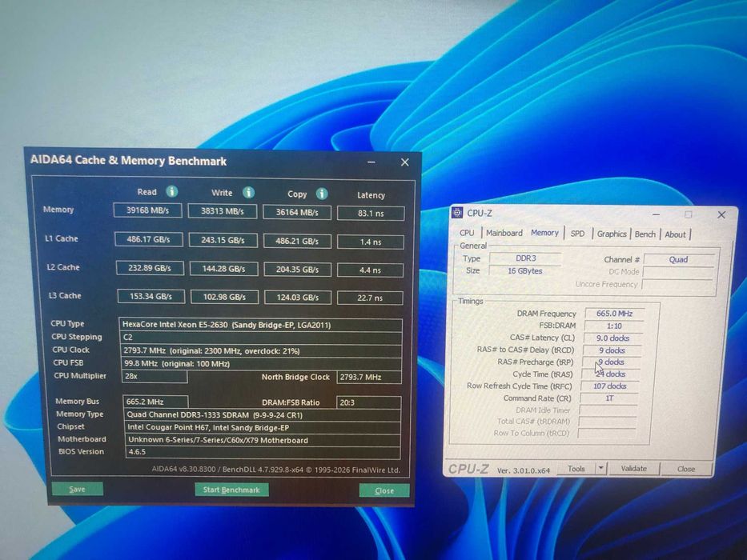Click the L3 Cache latency 22.7 ns
747x560 pixels.
point(370,298)
